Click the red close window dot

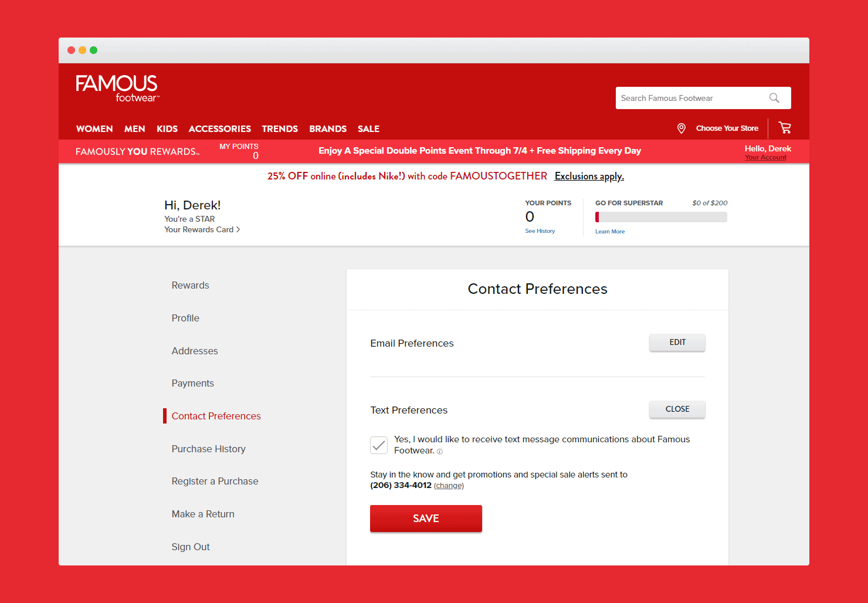coord(71,50)
